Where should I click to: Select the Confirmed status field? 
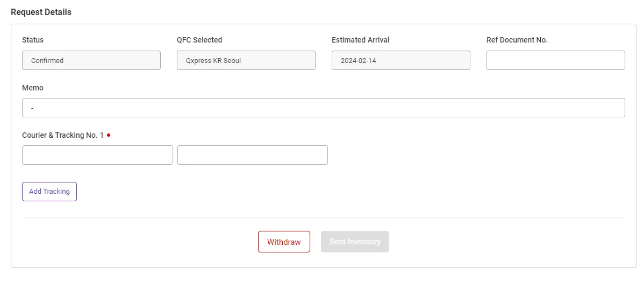[91, 60]
